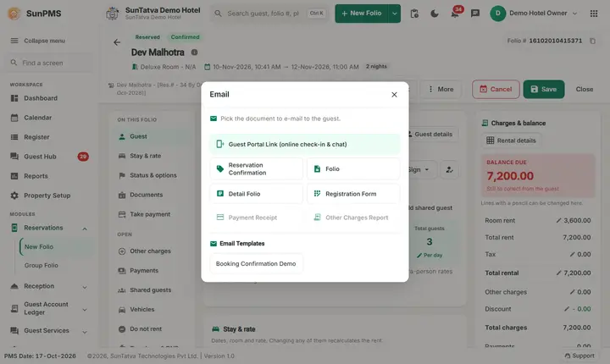Choose Reservation Confirmation document
This screenshot has height=364, width=610.
click(257, 168)
